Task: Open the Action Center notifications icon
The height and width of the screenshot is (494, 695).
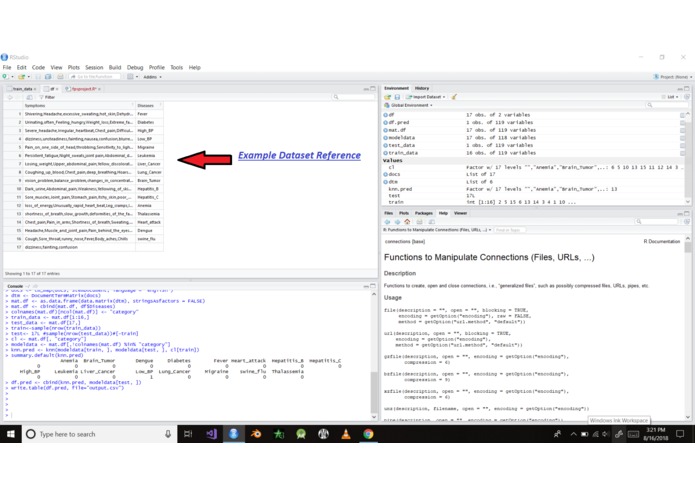Action: coord(680,434)
